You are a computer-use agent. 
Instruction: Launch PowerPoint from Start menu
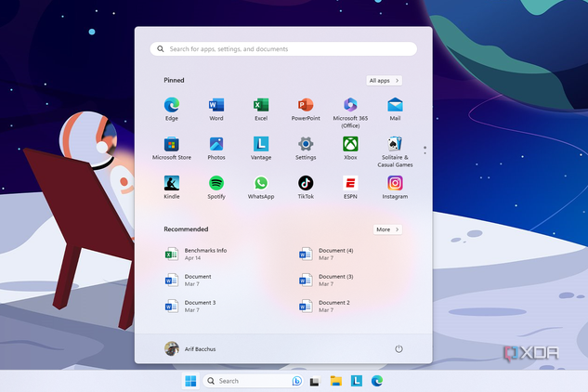click(306, 110)
